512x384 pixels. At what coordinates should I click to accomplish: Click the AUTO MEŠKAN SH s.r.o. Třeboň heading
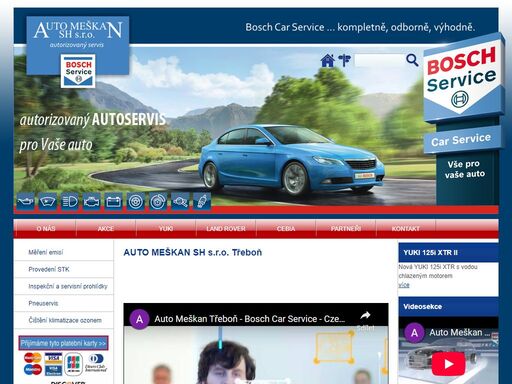point(193,252)
